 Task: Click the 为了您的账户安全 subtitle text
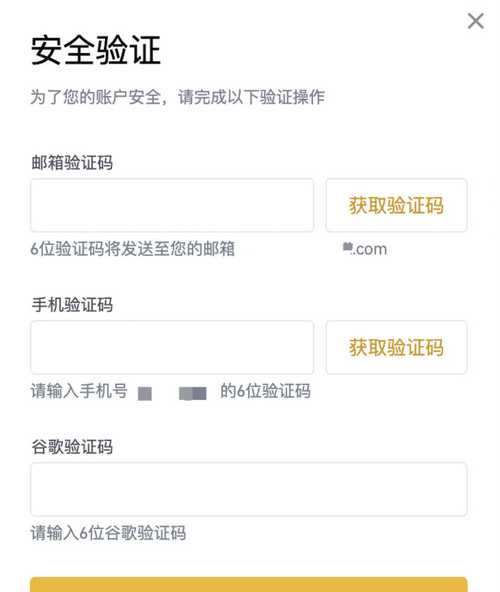click(177, 97)
